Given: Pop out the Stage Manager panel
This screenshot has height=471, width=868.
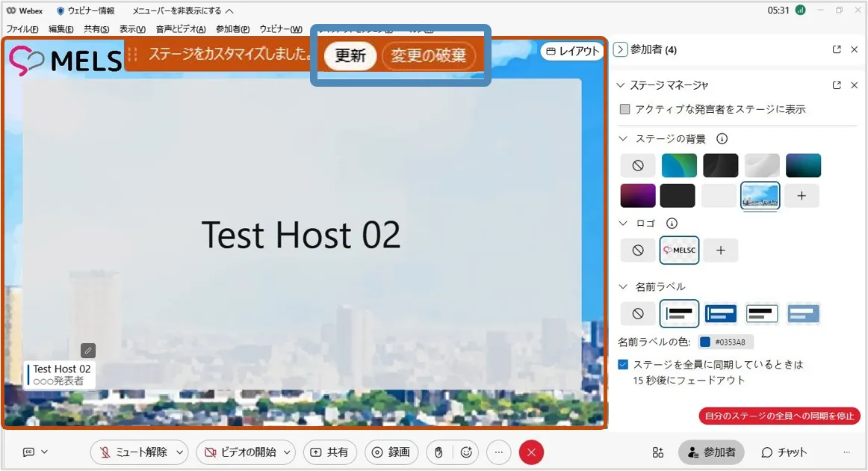Looking at the screenshot, I should (837, 85).
